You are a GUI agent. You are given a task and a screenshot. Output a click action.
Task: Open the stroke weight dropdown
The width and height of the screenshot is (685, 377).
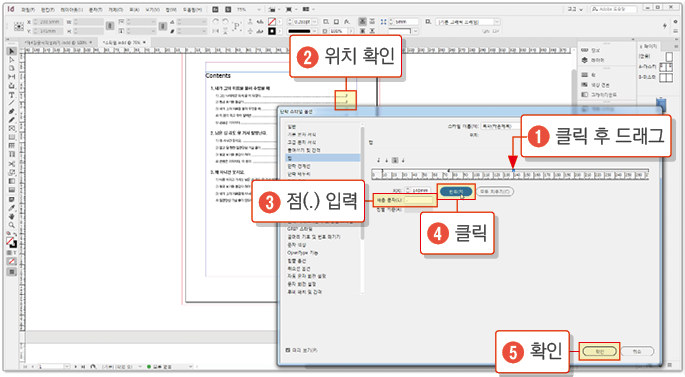click(x=315, y=21)
